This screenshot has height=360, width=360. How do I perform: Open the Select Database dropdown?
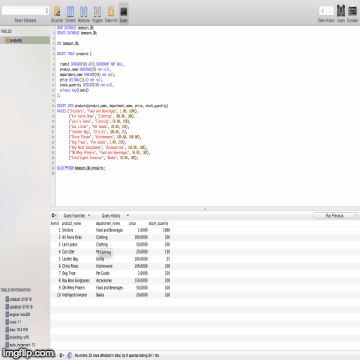[25, 11]
